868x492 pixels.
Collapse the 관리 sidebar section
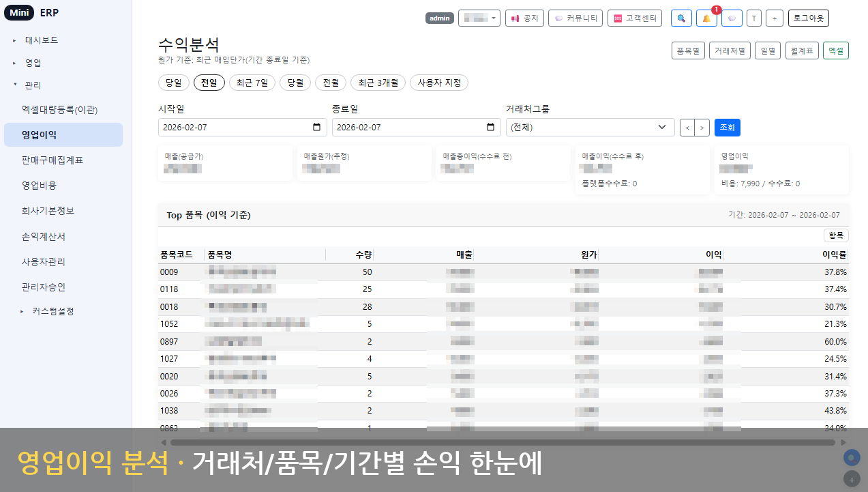33,85
